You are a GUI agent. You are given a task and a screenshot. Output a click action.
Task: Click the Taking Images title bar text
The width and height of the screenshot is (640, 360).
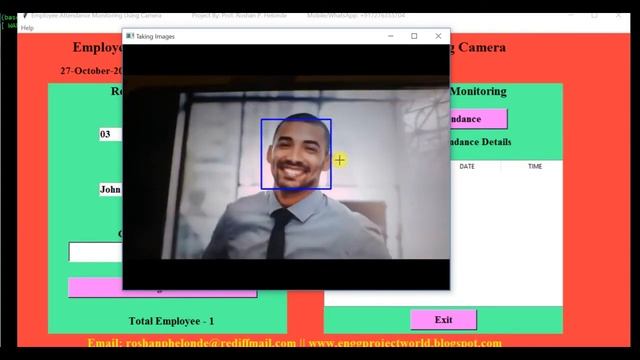coord(155,36)
